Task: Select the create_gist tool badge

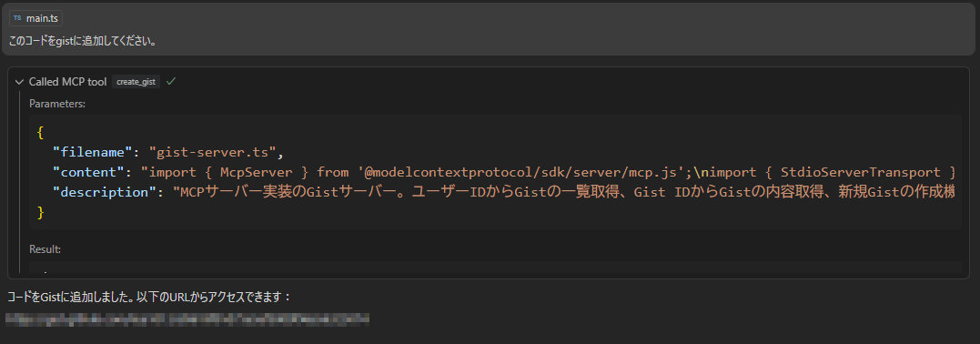Action: click(x=136, y=81)
